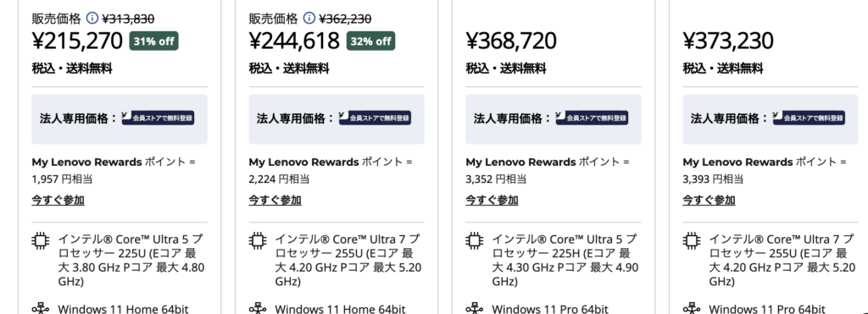This screenshot has height=314, width=868.
Task: Click OS icon in ¥244,618 card
Action: click(x=257, y=308)
